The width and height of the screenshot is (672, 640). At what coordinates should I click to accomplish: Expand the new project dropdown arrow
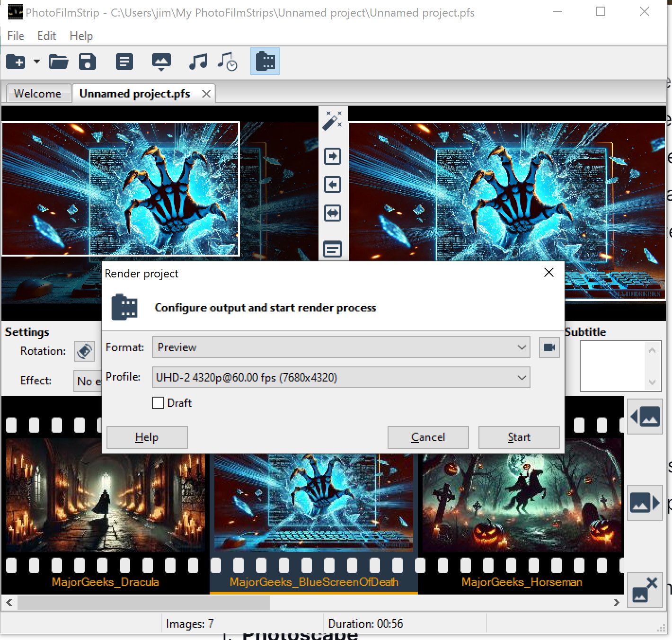[36, 62]
